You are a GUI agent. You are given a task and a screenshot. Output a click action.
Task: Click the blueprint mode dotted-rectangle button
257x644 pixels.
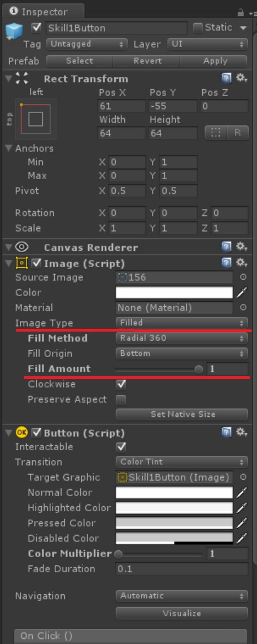coord(216,133)
